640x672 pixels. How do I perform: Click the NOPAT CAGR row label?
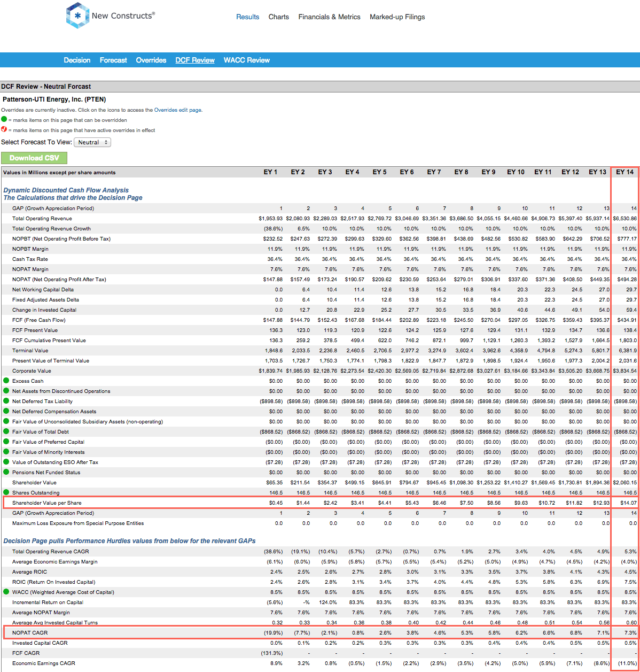[30, 632]
